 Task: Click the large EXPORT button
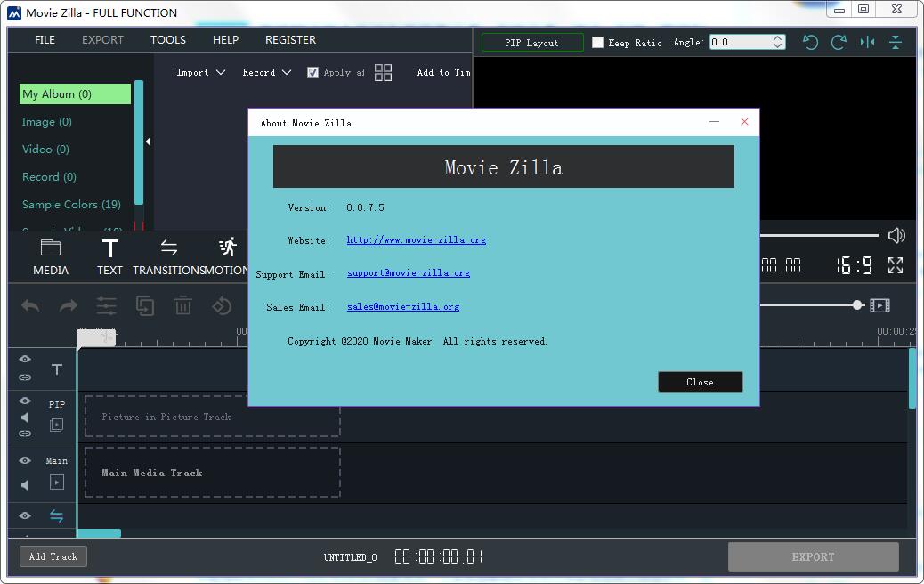click(x=814, y=557)
